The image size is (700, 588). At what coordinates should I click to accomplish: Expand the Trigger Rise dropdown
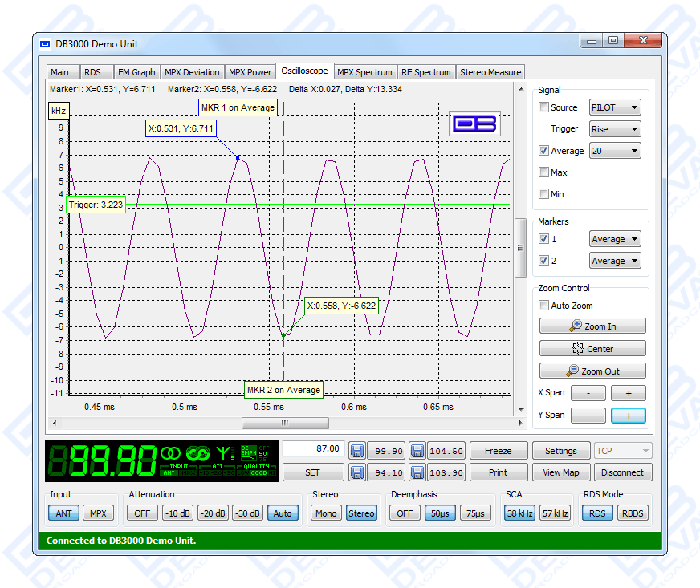click(x=615, y=129)
